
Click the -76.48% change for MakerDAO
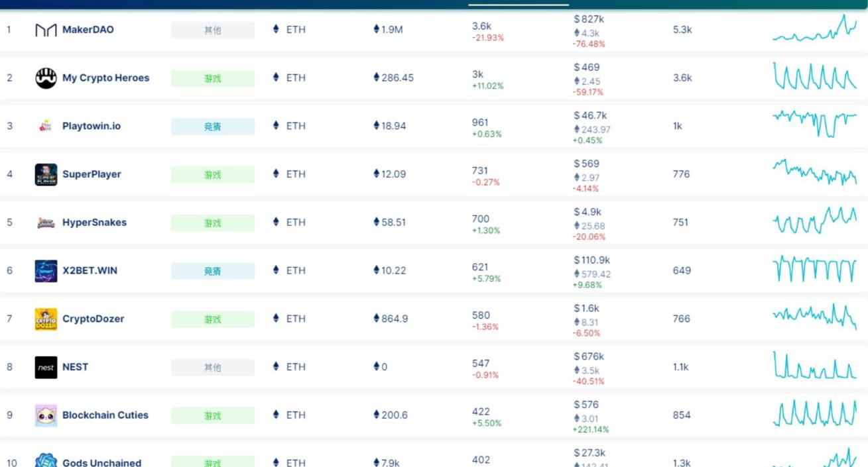(x=589, y=44)
